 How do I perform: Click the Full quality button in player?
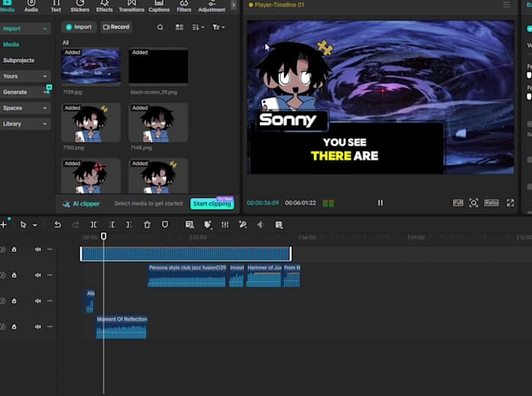pos(458,203)
